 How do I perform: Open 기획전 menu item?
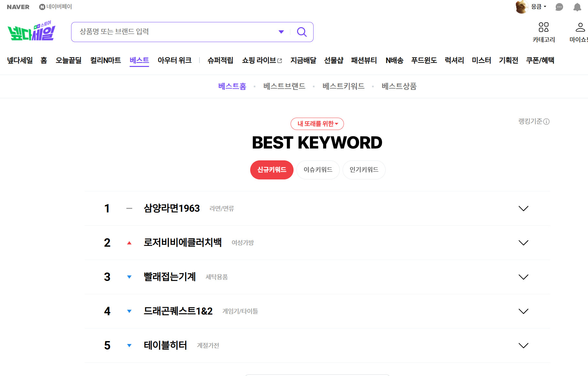pos(508,60)
